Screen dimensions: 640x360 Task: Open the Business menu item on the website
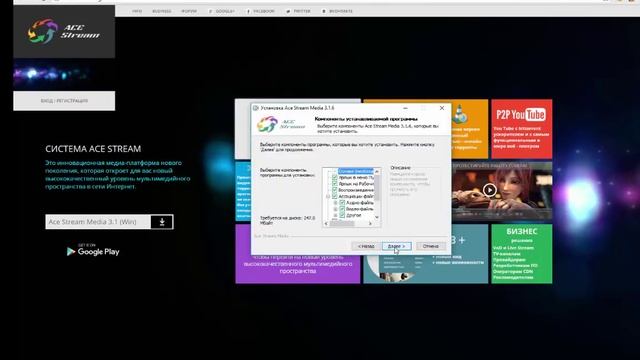click(162, 11)
